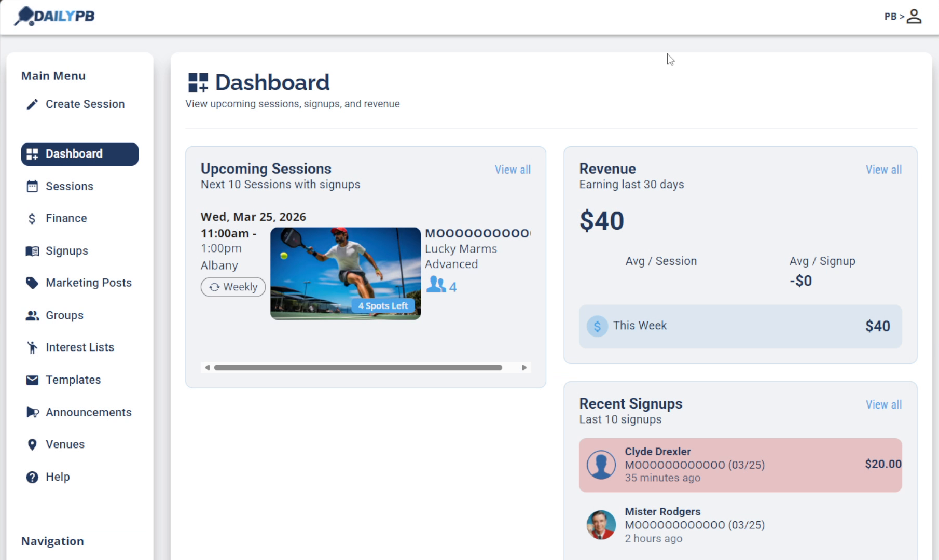Go to Marketing Posts
Image resolution: width=939 pixels, height=560 pixels.
80,283
